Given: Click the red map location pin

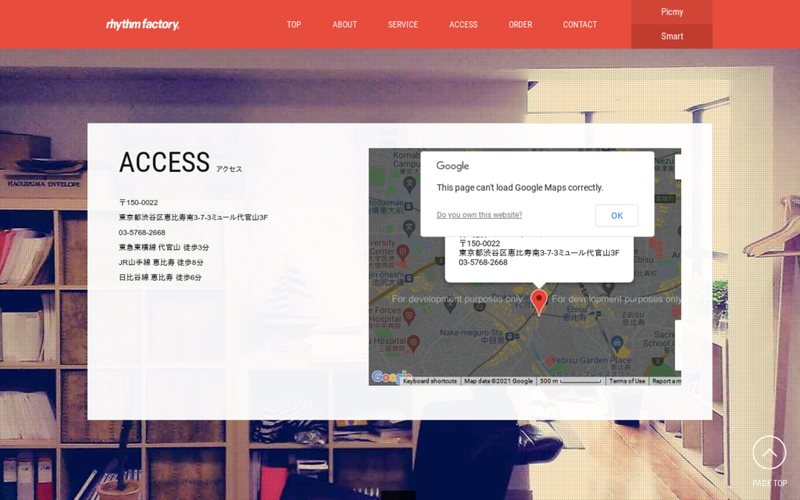Looking at the screenshot, I should pyautogui.click(x=539, y=302).
